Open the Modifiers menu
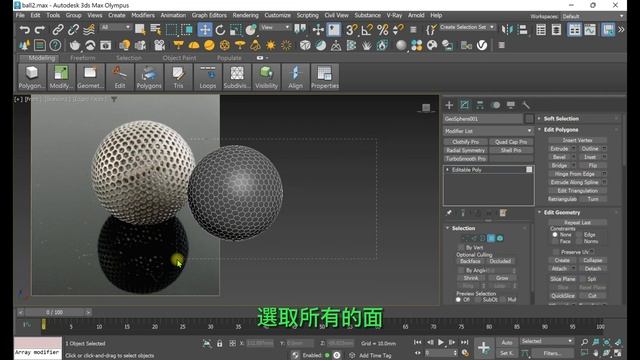Viewport: 640px width, 360px height. 143,15
